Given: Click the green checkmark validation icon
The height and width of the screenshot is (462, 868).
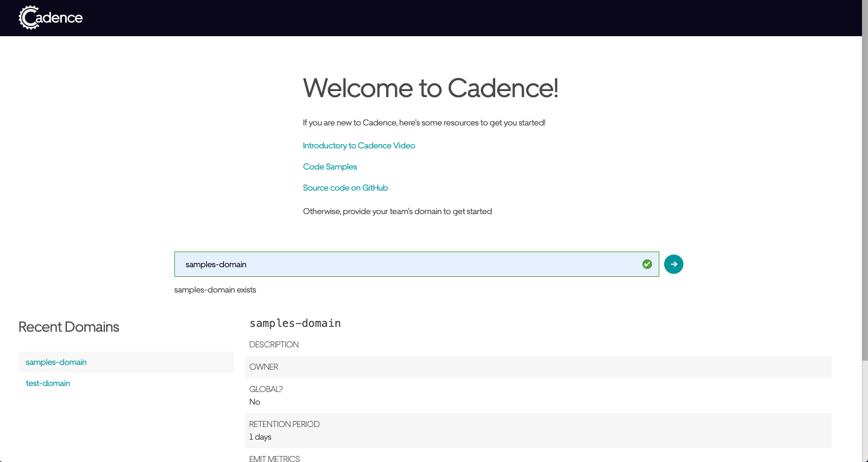Looking at the screenshot, I should pyautogui.click(x=647, y=264).
